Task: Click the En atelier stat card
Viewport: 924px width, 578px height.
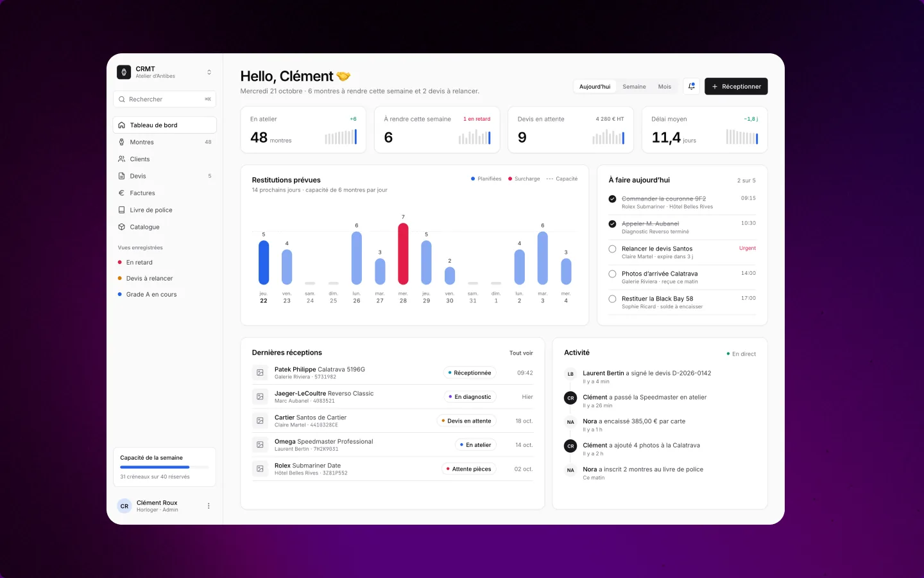Action: (304, 130)
